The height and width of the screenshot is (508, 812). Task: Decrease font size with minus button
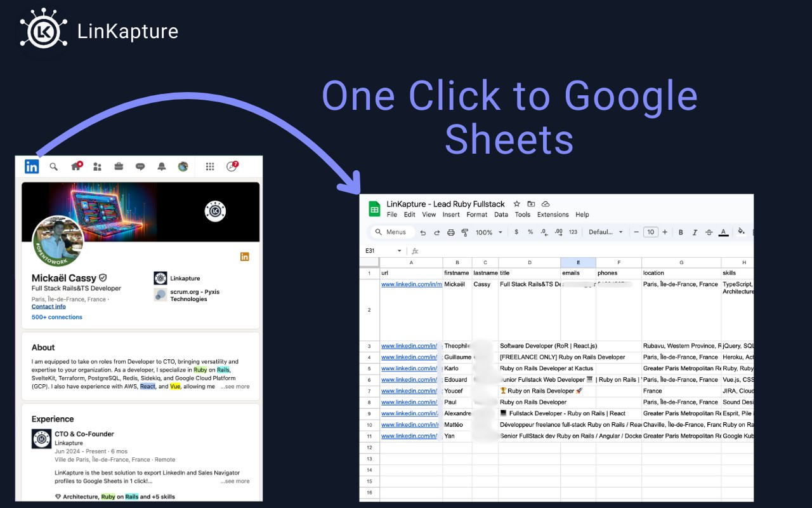click(x=637, y=232)
